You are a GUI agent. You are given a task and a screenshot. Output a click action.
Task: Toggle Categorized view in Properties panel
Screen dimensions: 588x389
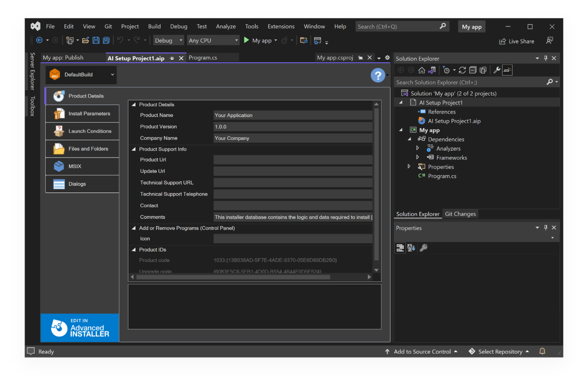tap(400, 248)
